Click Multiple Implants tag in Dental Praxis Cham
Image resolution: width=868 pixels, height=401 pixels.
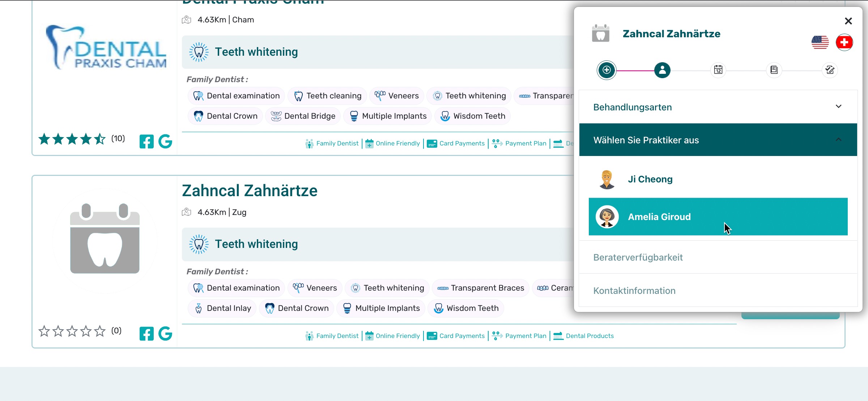387,116
